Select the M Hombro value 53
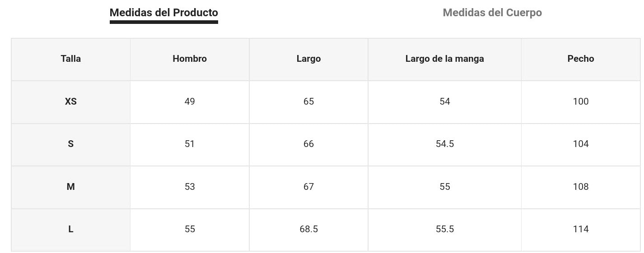 click(x=190, y=187)
